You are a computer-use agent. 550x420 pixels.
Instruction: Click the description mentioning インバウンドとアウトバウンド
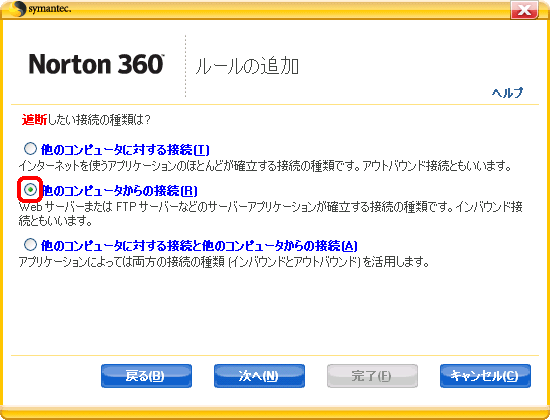tap(224, 262)
